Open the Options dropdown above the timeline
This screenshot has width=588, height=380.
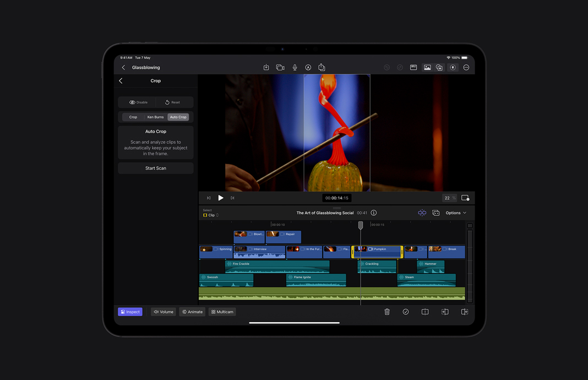click(455, 213)
